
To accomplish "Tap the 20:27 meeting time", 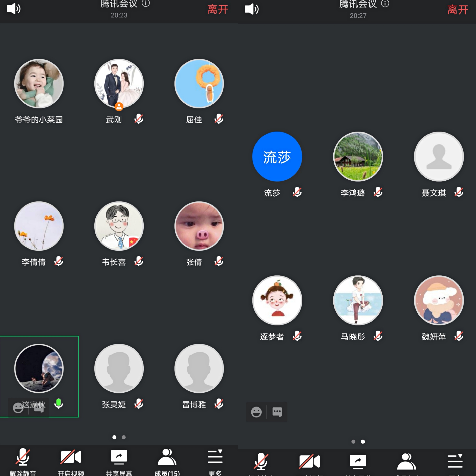I will click(x=358, y=16).
